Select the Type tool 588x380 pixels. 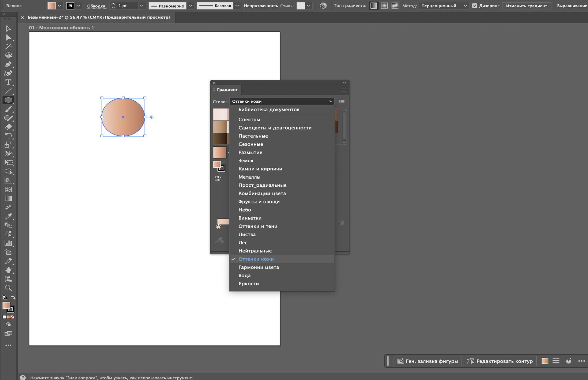click(8, 82)
